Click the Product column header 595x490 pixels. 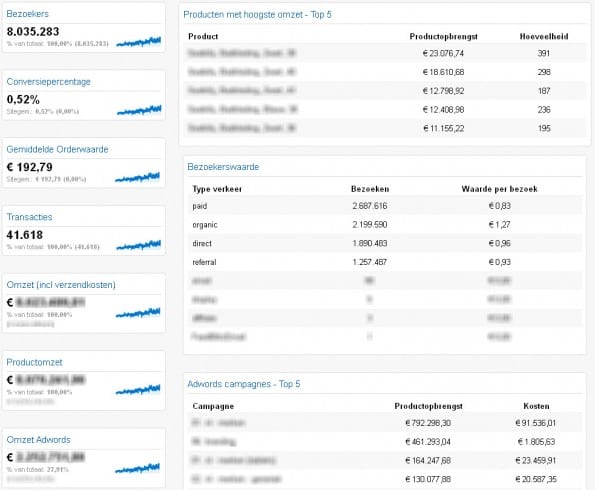coord(203,36)
